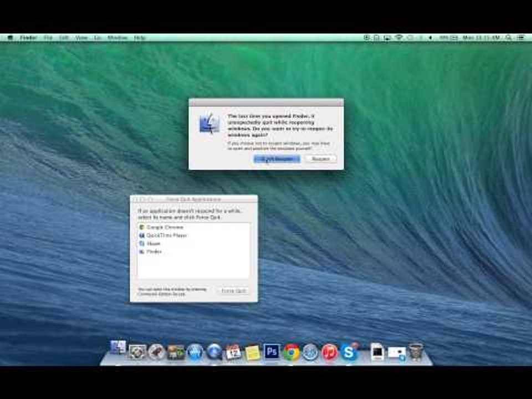Select QuickTime Player in Force Quit list

[166, 236]
